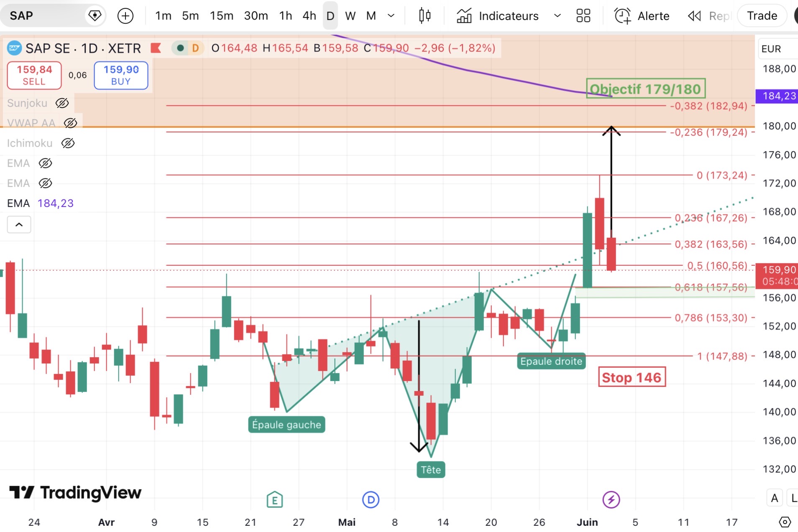Viewport: 798px width, 532px height.
Task: Expand the favorite indicators dropdown arrow
Action: click(557, 16)
